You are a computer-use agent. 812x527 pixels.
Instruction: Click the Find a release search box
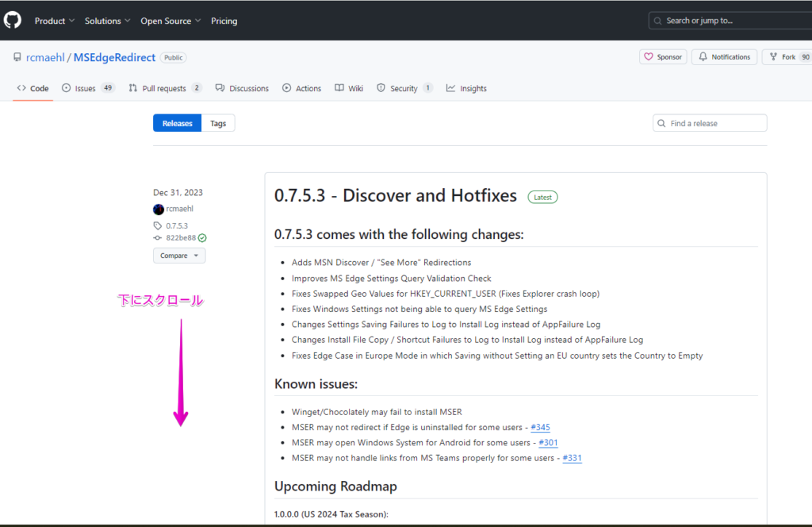click(710, 123)
